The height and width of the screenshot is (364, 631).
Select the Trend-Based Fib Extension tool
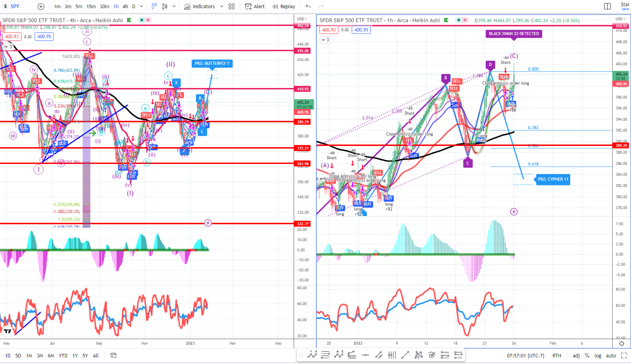(x=352, y=355)
